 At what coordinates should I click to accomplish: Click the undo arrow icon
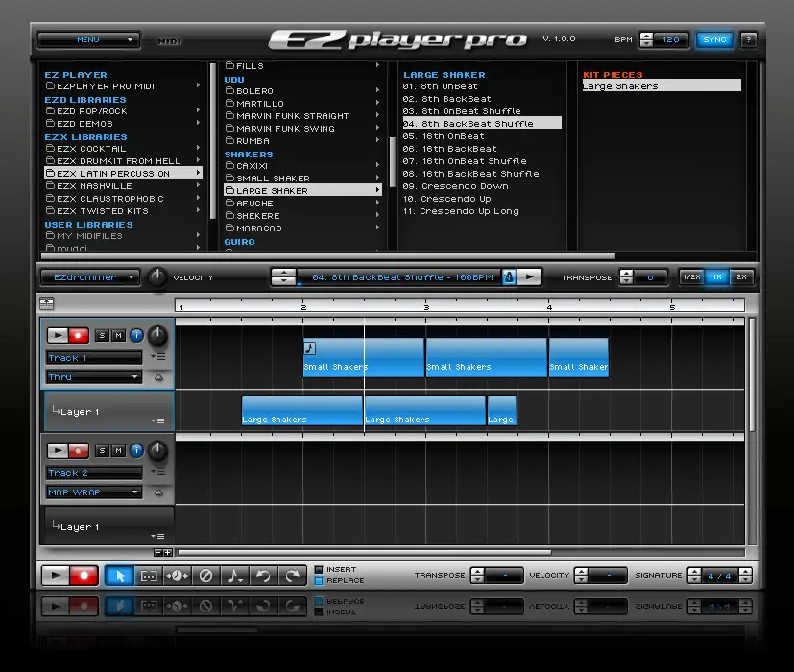pos(263,576)
